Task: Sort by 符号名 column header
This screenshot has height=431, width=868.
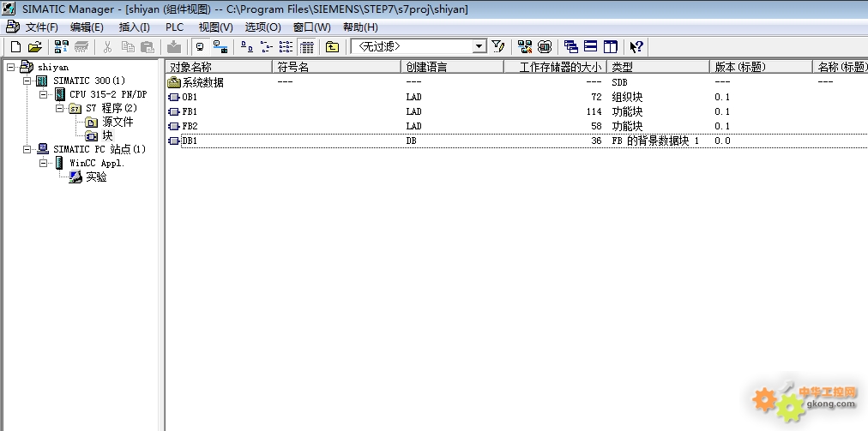Action: click(x=336, y=67)
